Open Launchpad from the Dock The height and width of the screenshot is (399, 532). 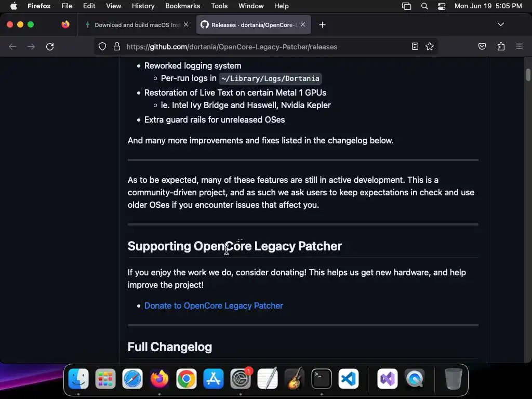(105, 378)
